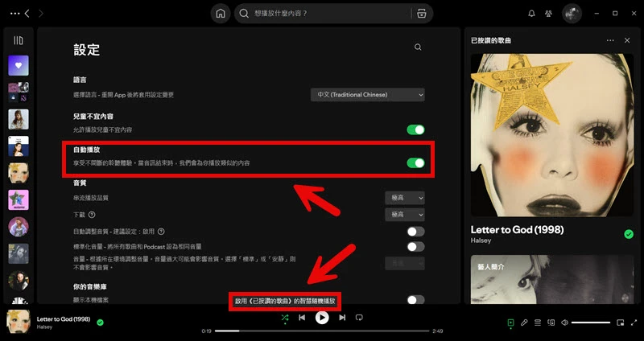The image size is (644, 341).
Task: Open the language dropdown Traditional Chinese
Action: (368, 95)
